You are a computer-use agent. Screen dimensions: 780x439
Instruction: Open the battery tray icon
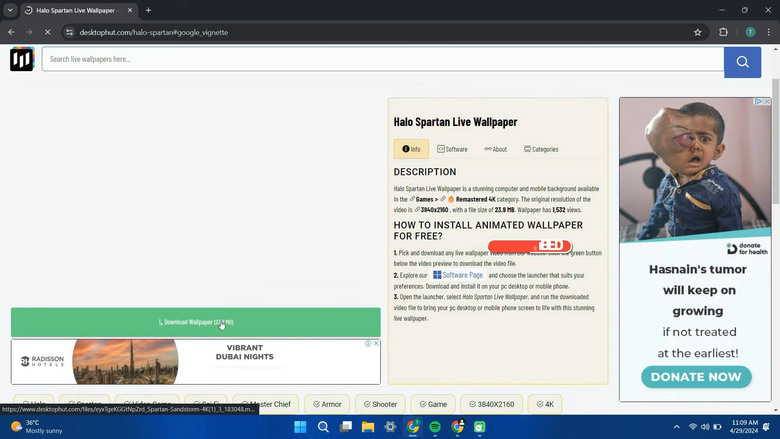coord(717,427)
